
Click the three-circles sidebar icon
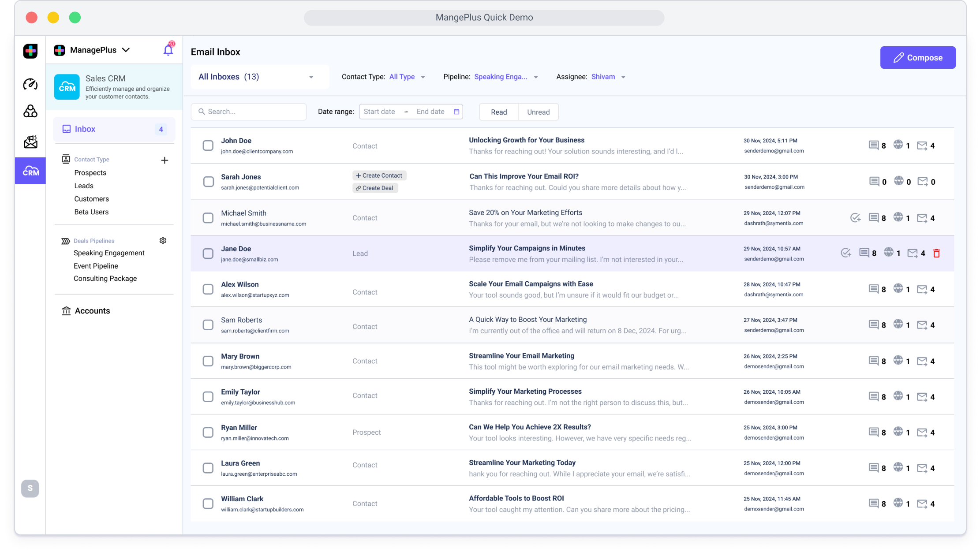pyautogui.click(x=30, y=111)
